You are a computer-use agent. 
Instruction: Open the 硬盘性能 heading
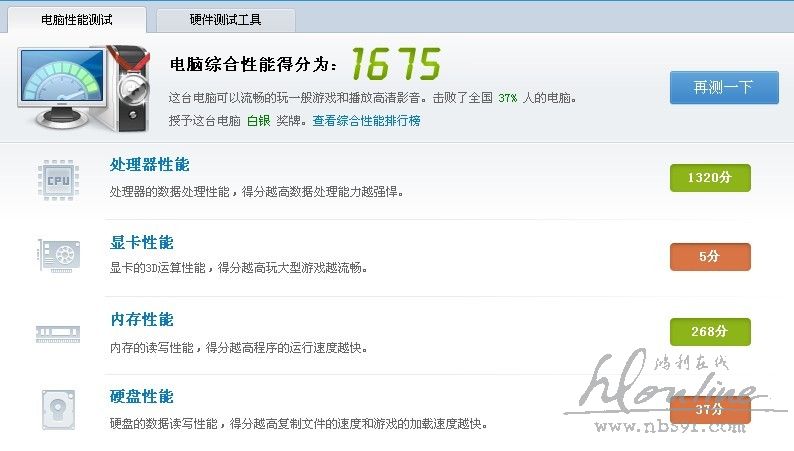tap(142, 396)
